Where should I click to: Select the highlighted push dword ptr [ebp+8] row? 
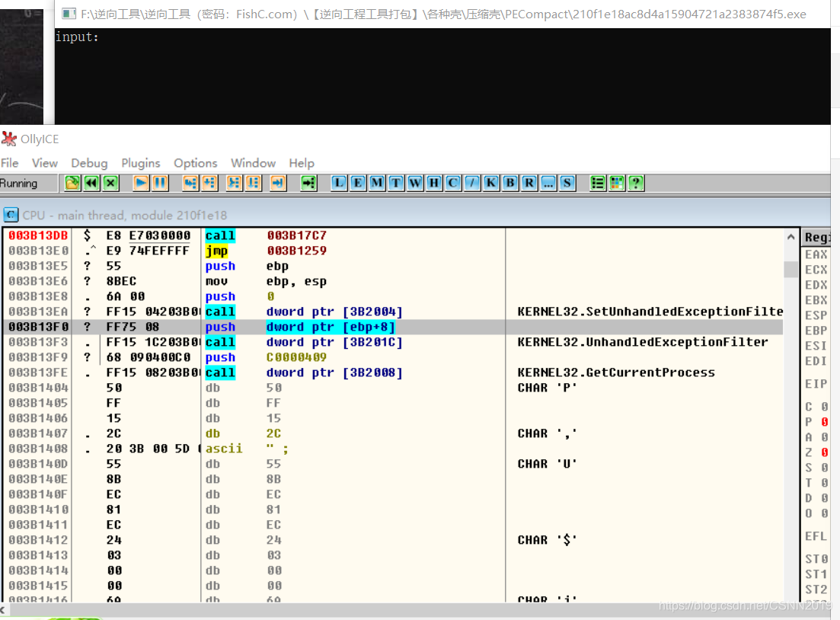[393, 327]
